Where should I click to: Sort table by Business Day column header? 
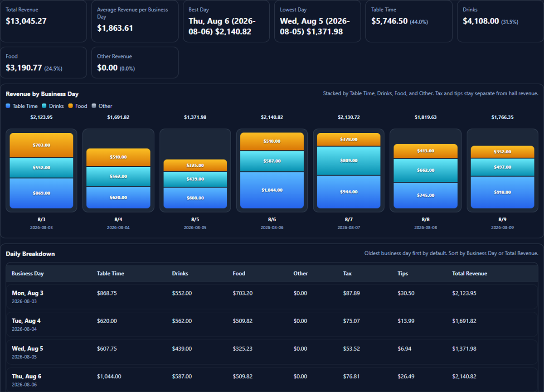tap(28, 273)
